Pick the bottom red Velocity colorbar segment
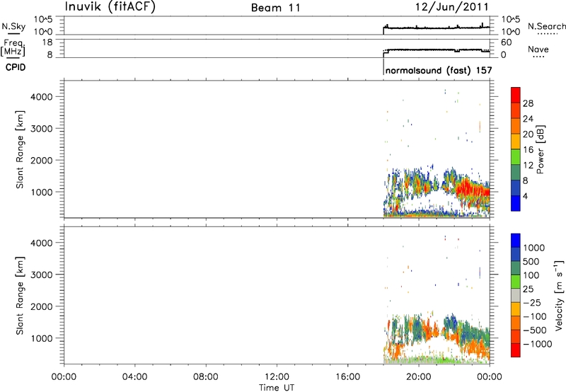 click(516, 350)
